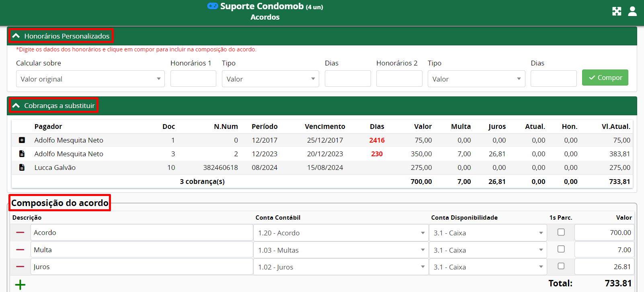This screenshot has height=292, width=644.
Task: Expand the plus icon on Adolfo 12/2017 row
Action: coord(22,140)
